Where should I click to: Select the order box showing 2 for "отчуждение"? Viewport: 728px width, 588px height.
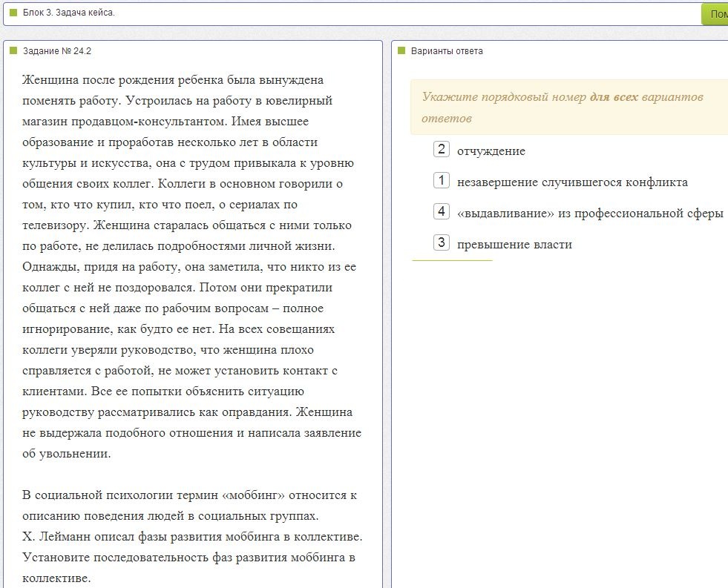click(x=441, y=149)
